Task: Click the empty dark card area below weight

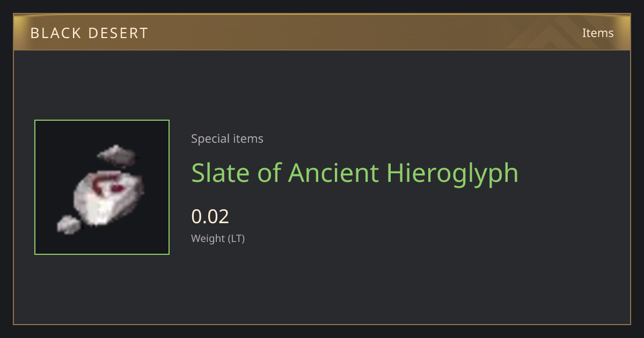Action: 376,284
